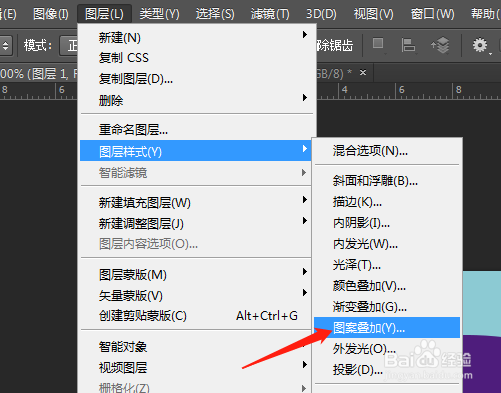This screenshot has width=501, height=393.
Task: Click the up-down stepper arrows left of 模式
Action: (x=6, y=45)
